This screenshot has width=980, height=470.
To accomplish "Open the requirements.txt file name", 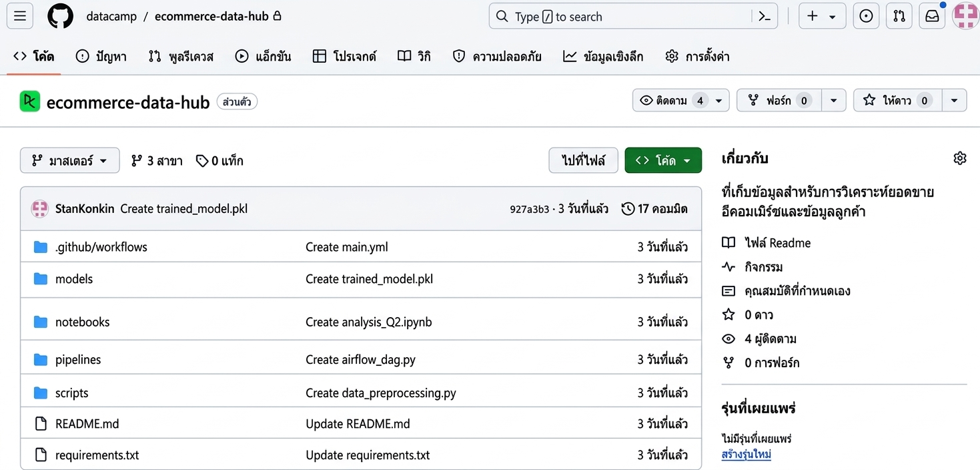I will 97,455.
